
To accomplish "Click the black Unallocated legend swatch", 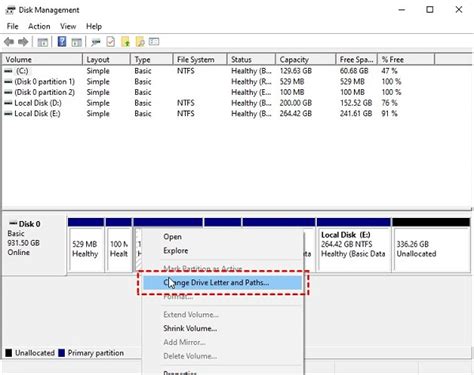I will coord(9,353).
